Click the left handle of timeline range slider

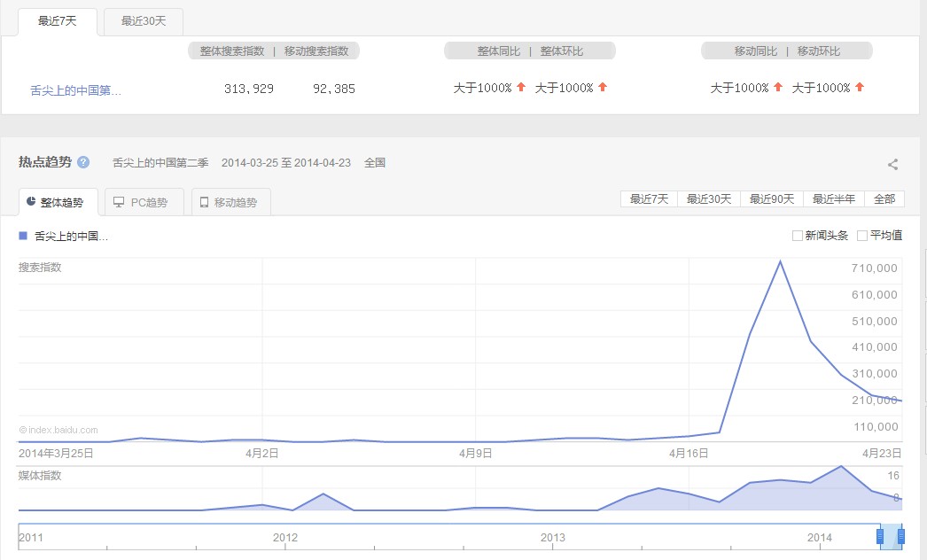pyautogui.click(x=880, y=536)
